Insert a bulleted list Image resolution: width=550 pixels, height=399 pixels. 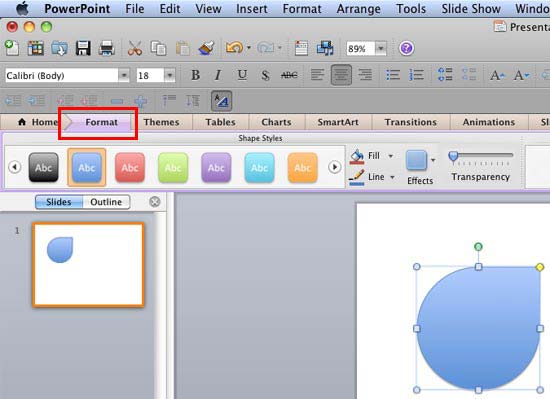tap(393, 75)
